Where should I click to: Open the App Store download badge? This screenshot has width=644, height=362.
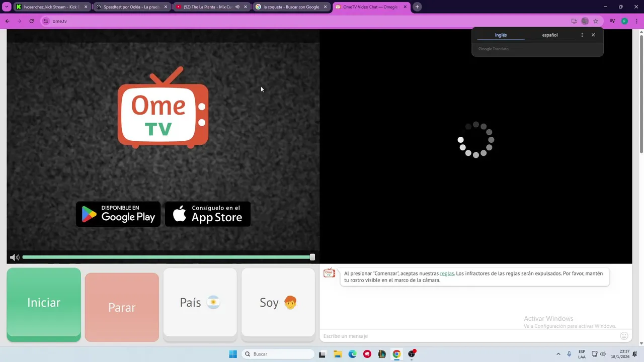pyautogui.click(x=208, y=214)
